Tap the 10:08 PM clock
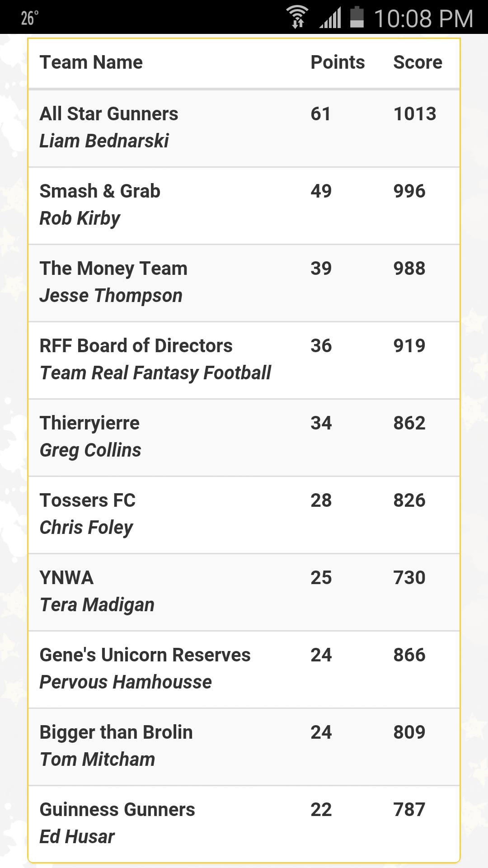This screenshot has height=868, width=488. (x=423, y=19)
